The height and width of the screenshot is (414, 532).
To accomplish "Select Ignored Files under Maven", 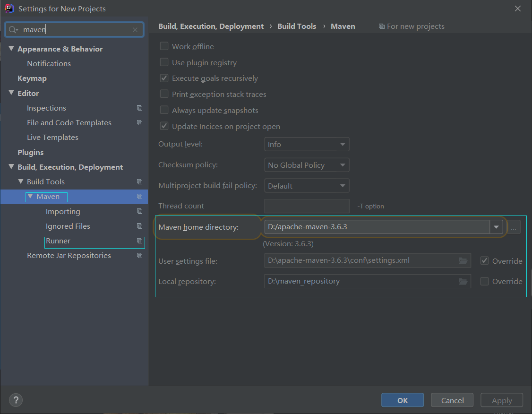I will (x=68, y=226).
